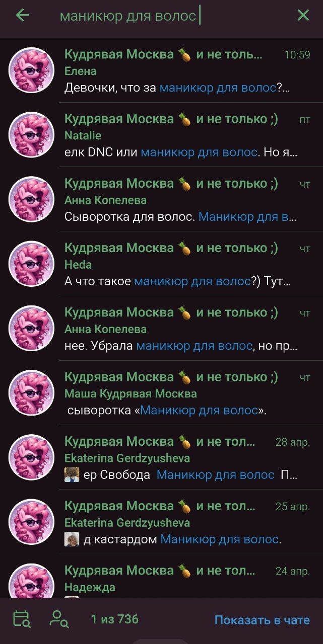Open Ekaterina Gerdzyusheva's 25 апр. message
The height and width of the screenshot is (644, 323).
(x=161, y=521)
